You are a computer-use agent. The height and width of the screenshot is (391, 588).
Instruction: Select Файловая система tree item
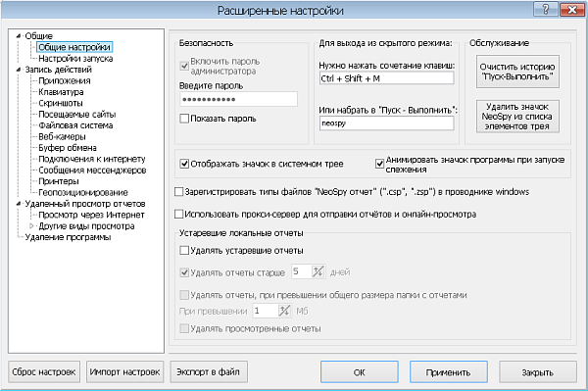click(75, 125)
